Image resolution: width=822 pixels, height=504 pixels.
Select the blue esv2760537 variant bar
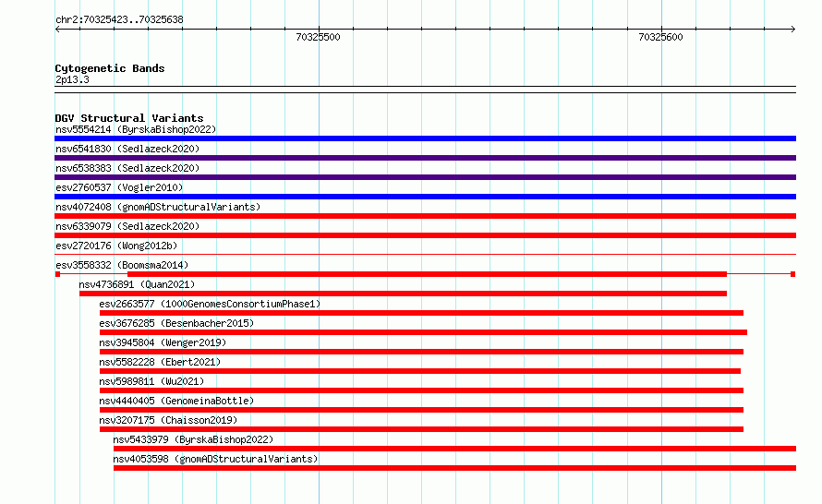point(425,197)
